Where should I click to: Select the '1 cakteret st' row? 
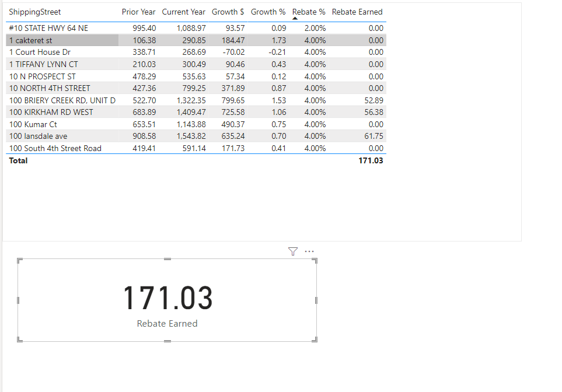click(196, 40)
